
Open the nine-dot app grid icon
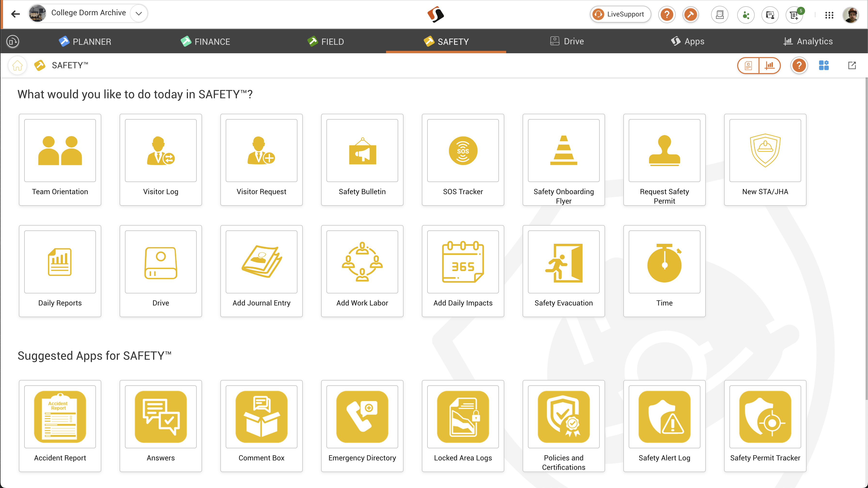(x=829, y=15)
